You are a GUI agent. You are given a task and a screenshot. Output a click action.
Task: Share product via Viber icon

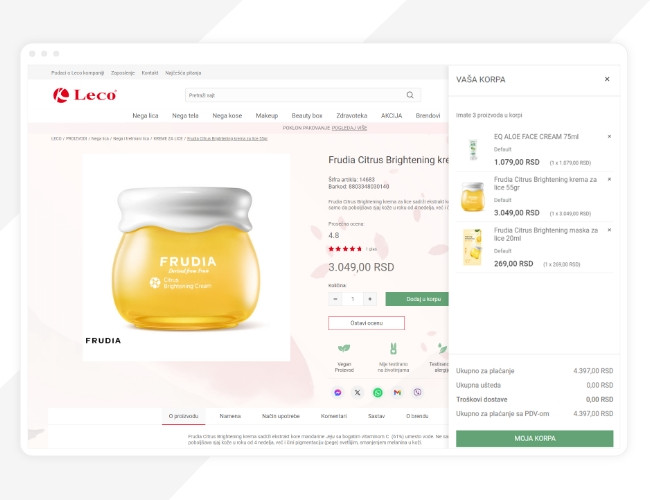tap(417, 392)
